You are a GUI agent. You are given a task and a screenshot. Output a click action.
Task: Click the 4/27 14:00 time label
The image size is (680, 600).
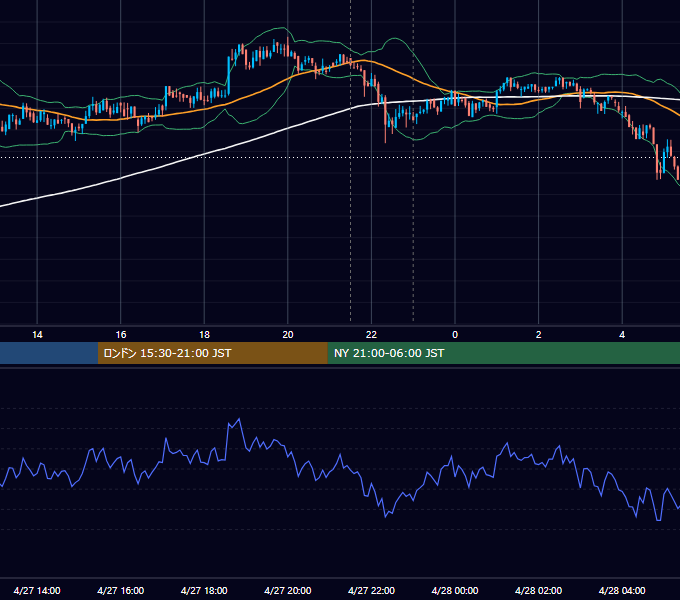pos(37,590)
